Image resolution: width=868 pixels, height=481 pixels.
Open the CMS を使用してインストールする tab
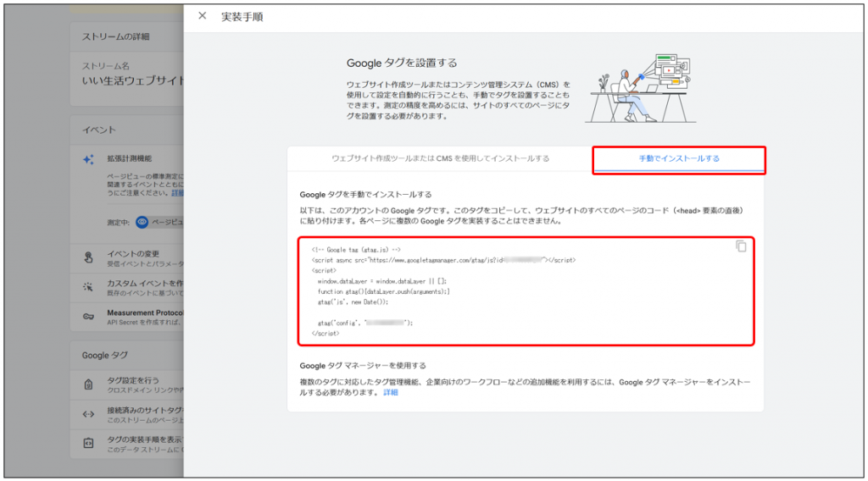[440, 159]
